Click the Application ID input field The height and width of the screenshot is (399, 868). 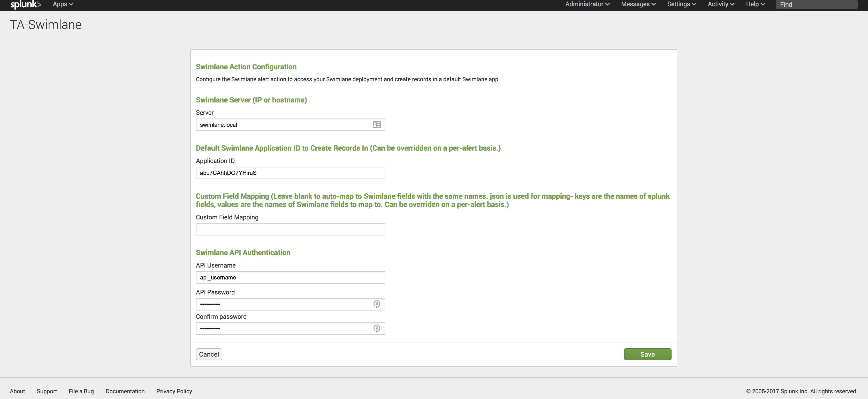[290, 173]
